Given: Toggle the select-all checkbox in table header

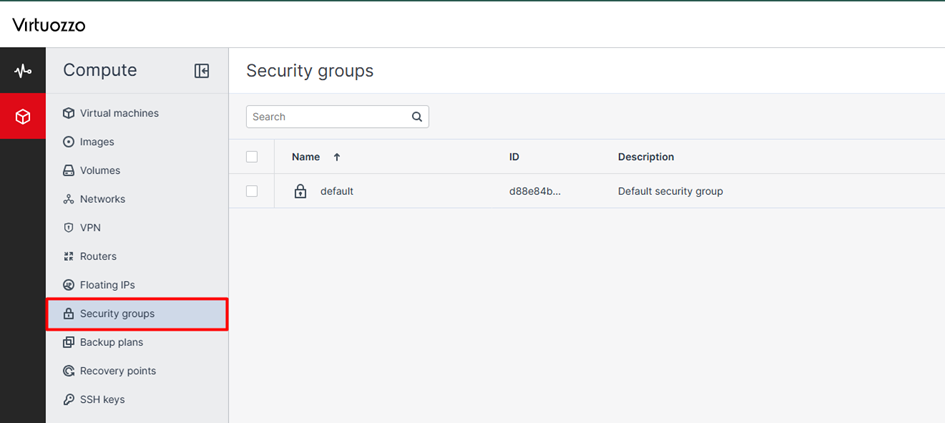Looking at the screenshot, I should (252, 157).
